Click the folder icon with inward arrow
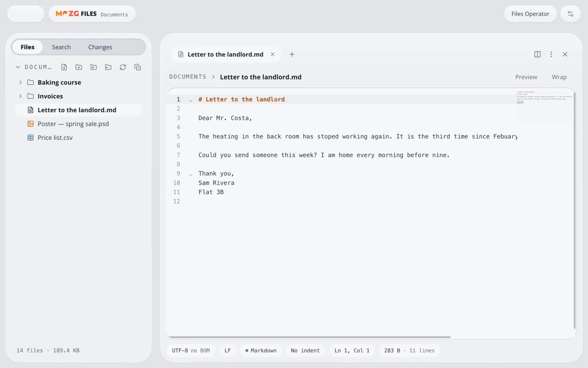 click(93, 67)
